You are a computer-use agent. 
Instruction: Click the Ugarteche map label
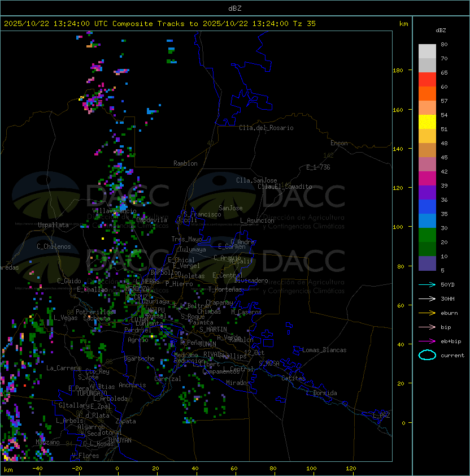point(140,358)
